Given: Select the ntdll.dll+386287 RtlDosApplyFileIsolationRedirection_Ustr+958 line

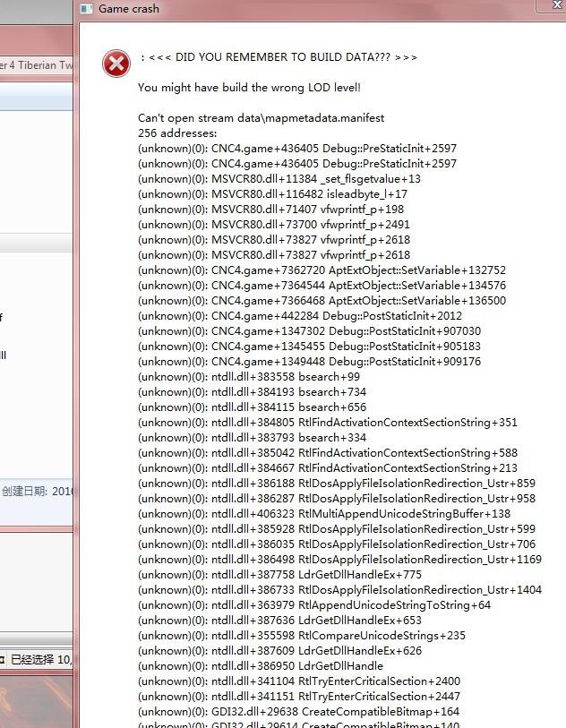Looking at the screenshot, I should tap(337, 499).
